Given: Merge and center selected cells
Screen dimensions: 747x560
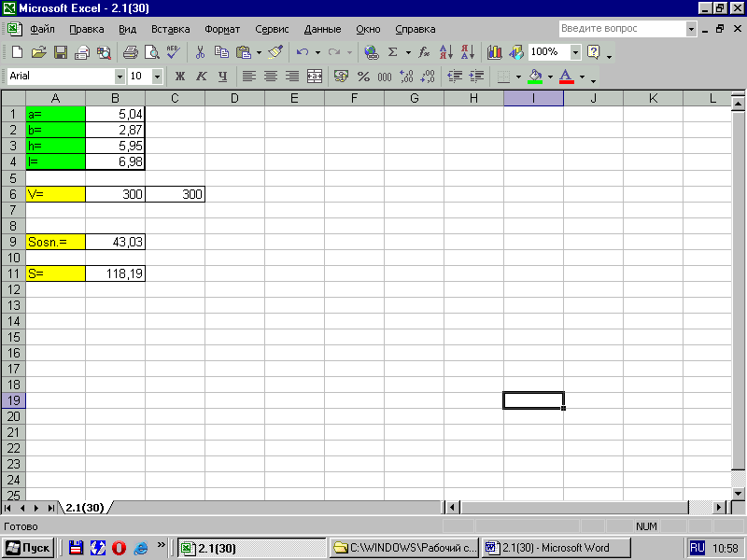Looking at the screenshot, I should coord(315,77).
